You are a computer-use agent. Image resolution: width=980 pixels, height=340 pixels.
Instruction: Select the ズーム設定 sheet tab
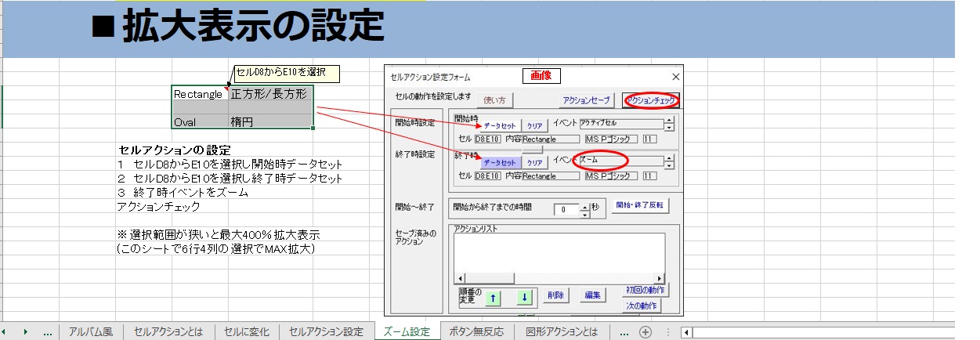[x=407, y=332]
